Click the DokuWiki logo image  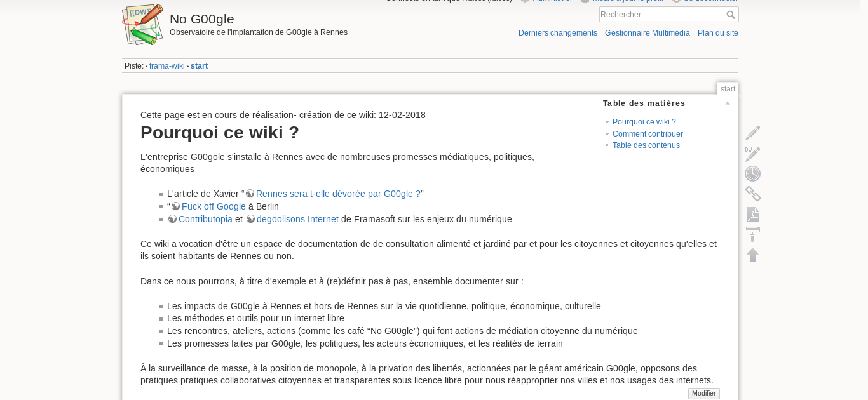(x=142, y=25)
